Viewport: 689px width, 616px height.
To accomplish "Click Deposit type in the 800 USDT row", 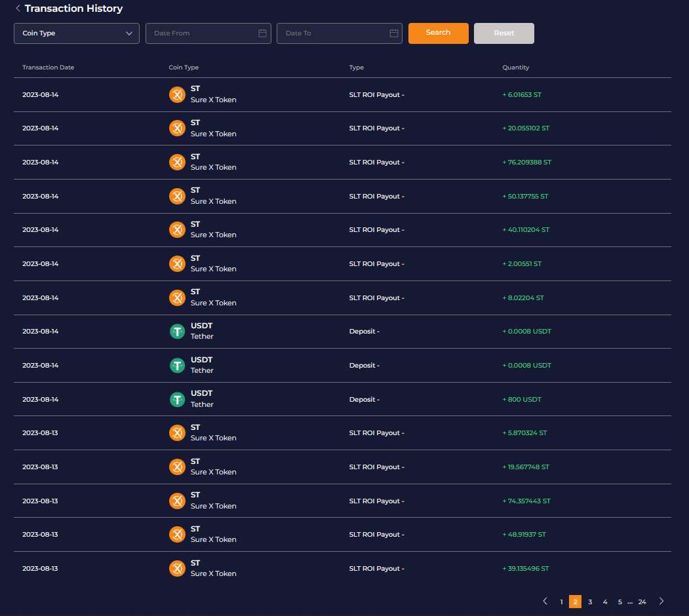I will (364, 399).
